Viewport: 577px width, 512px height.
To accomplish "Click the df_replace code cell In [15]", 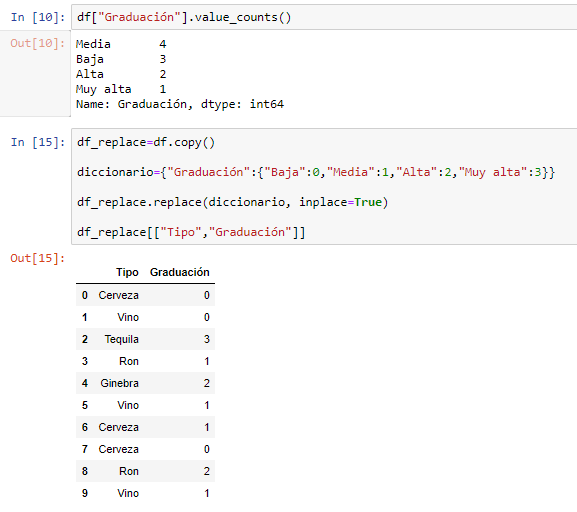I will click(x=324, y=187).
